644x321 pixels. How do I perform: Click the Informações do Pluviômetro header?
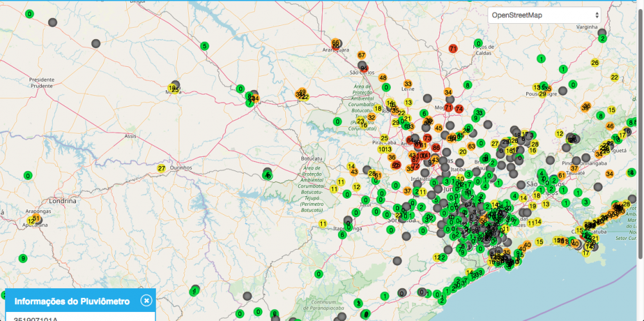[72, 301]
